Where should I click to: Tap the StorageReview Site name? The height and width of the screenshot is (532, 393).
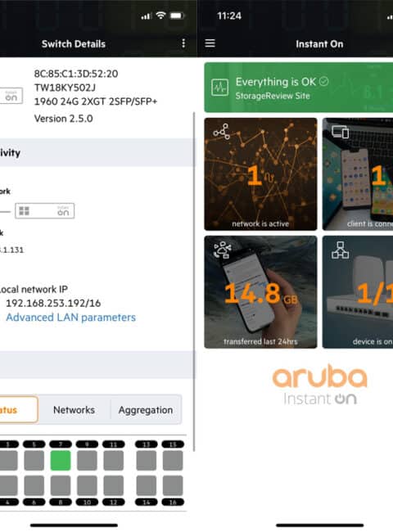(x=273, y=96)
